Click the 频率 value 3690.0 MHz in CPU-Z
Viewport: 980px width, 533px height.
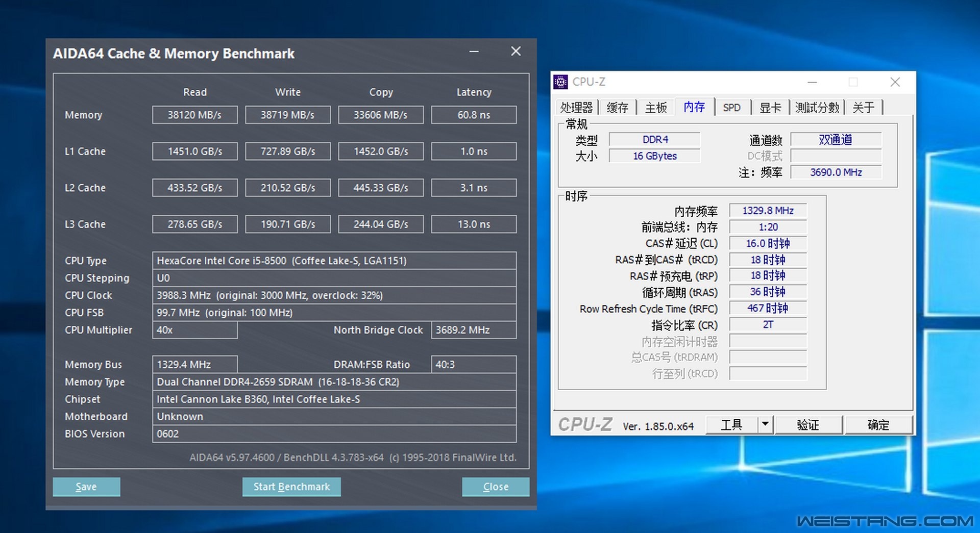[836, 172]
